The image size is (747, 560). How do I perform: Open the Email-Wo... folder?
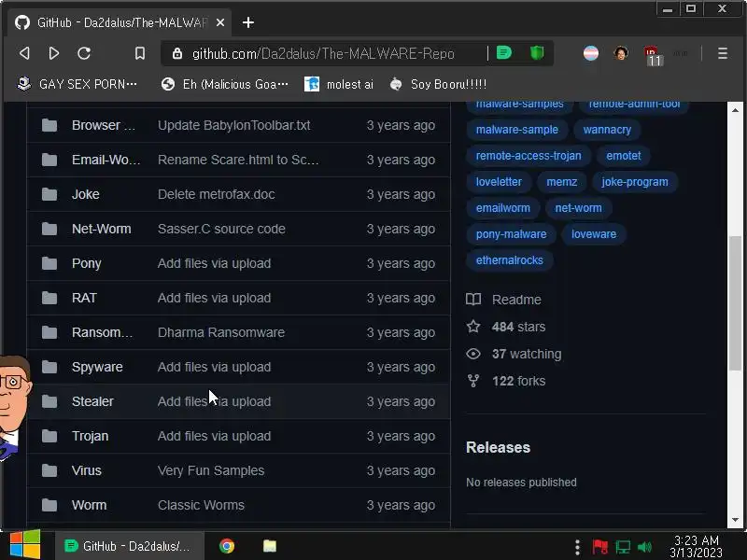click(x=106, y=160)
